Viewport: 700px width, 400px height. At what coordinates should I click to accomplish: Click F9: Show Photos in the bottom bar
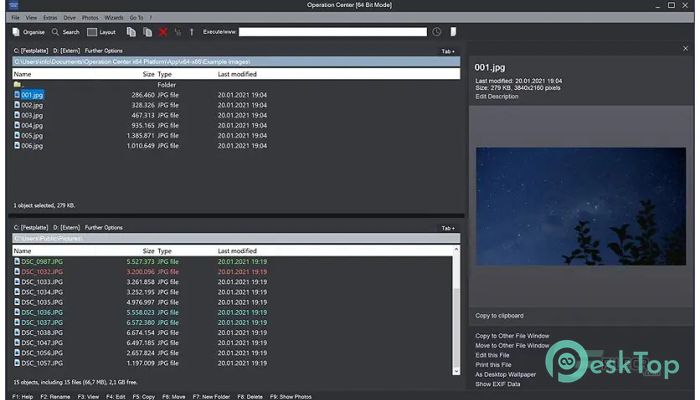[x=291, y=396]
